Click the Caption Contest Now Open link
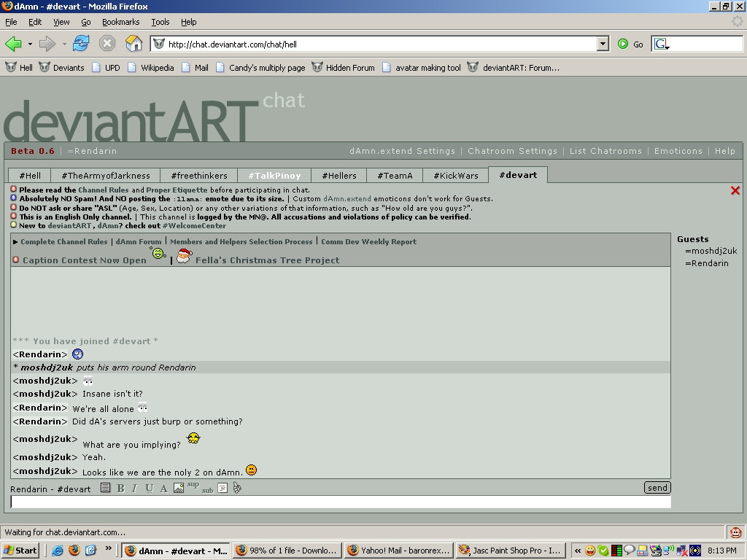Screen dimensions: 747x560 85,260
